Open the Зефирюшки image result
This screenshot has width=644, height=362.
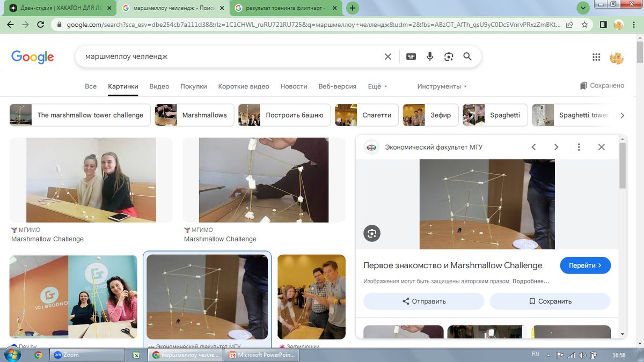pos(311,297)
